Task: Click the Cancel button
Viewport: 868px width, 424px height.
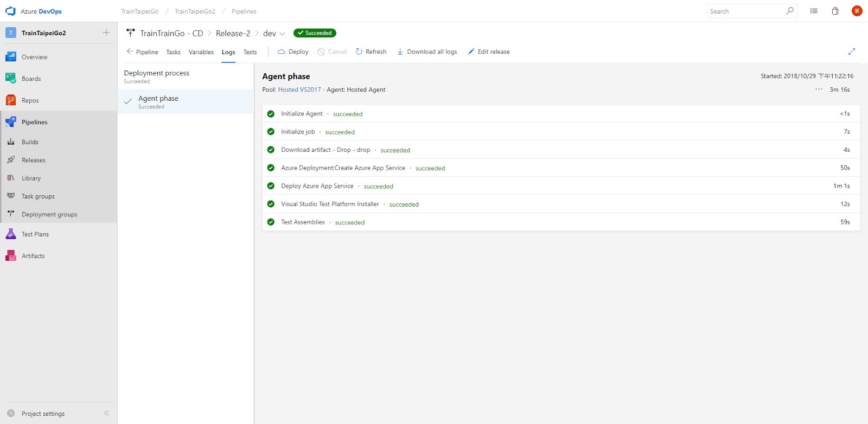Action: click(x=332, y=52)
